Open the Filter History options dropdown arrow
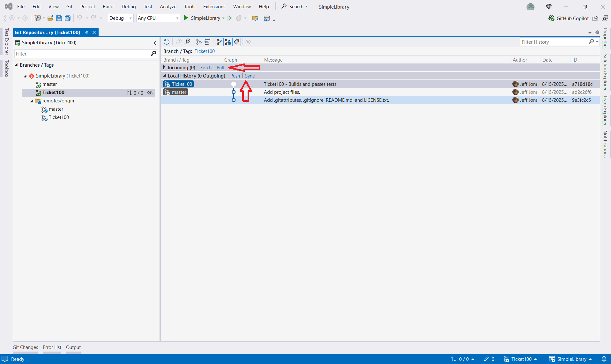The width and height of the screenshot is (611, 364). pyautogui.click(x=597, y=42)
